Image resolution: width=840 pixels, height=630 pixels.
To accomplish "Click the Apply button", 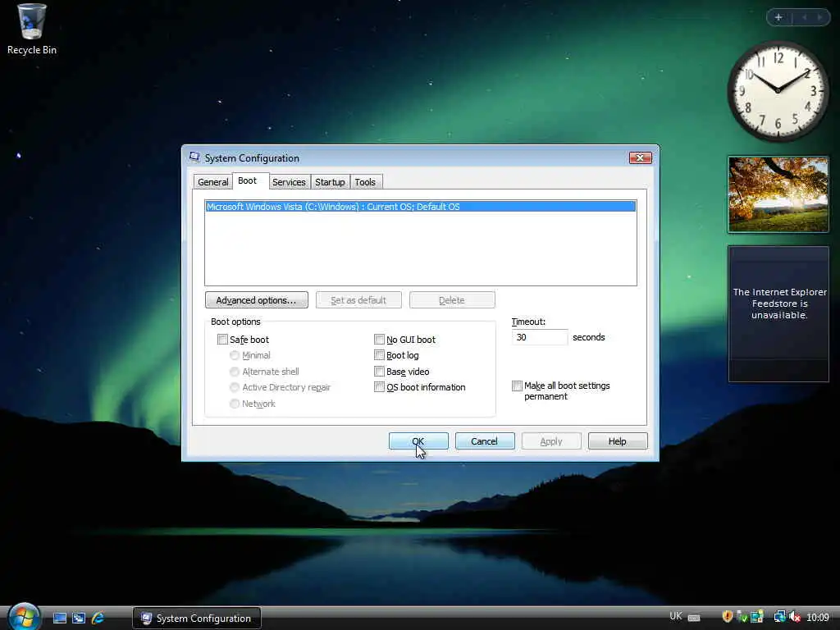I will point(551,441).
